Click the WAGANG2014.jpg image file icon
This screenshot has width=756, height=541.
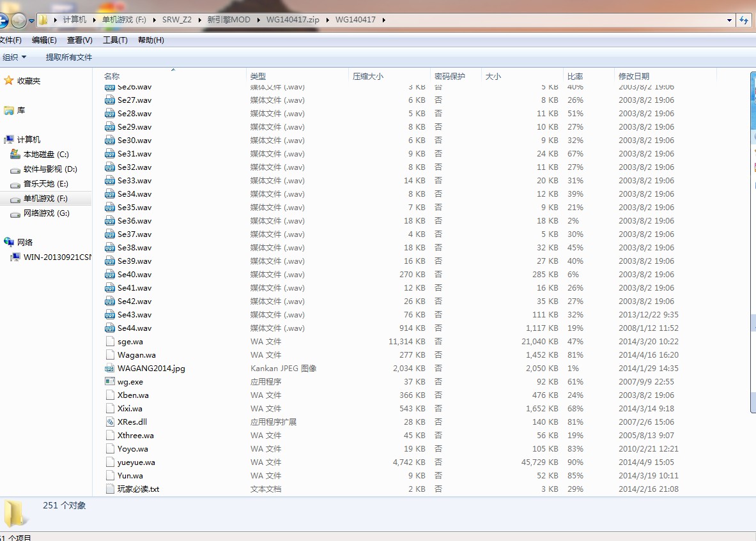click(109, 369)
